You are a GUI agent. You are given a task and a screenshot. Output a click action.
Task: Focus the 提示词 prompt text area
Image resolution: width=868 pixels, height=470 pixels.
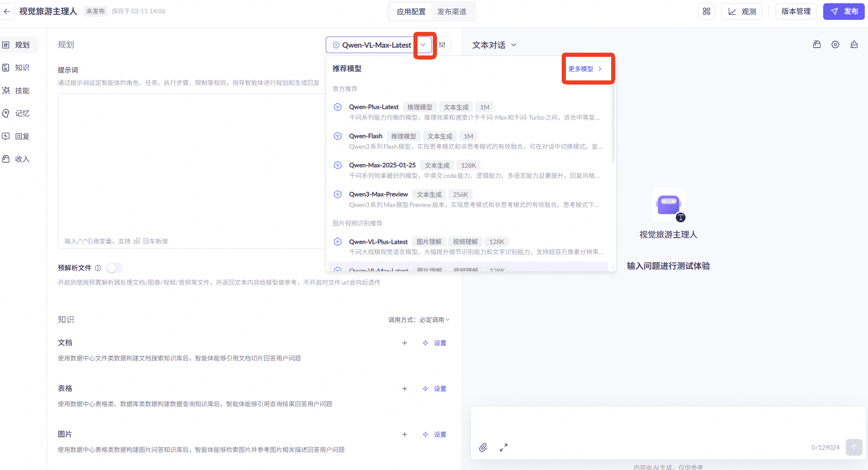pos(192,171)
